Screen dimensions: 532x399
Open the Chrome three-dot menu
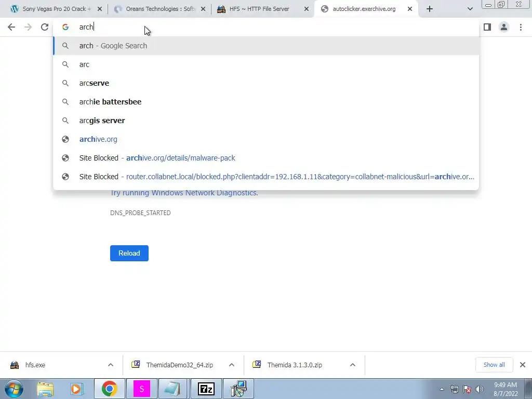click(521, 27)
